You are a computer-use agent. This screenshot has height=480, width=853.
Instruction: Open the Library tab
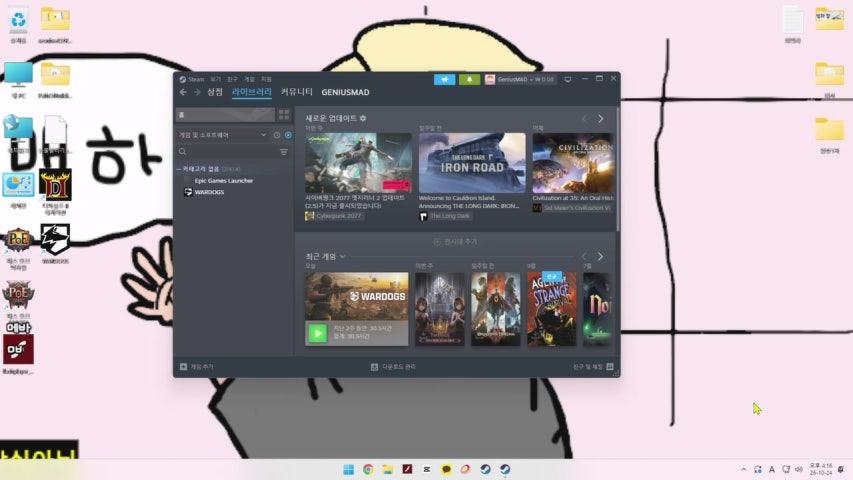pos(251,92)
